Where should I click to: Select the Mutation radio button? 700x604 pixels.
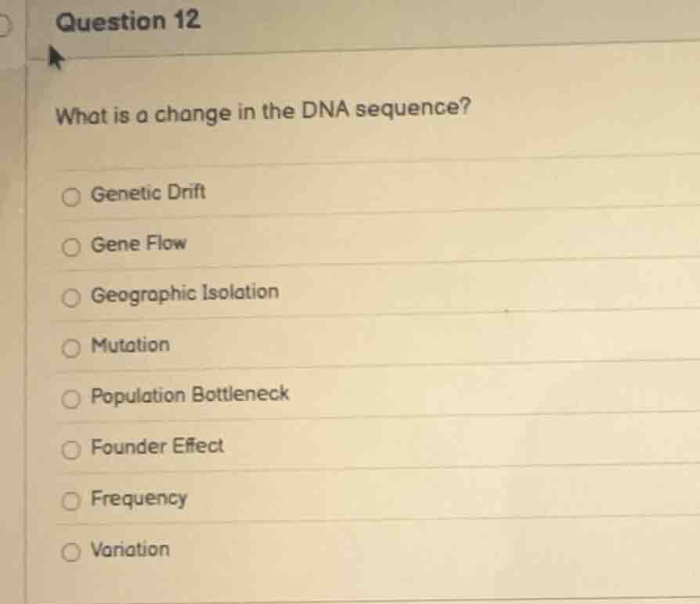pos(72,349)
